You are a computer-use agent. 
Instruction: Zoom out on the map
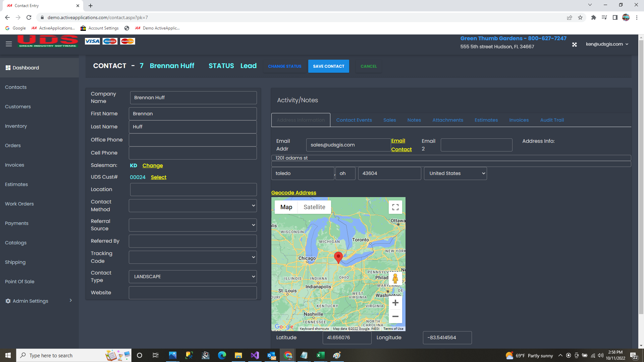coord(395,316)
